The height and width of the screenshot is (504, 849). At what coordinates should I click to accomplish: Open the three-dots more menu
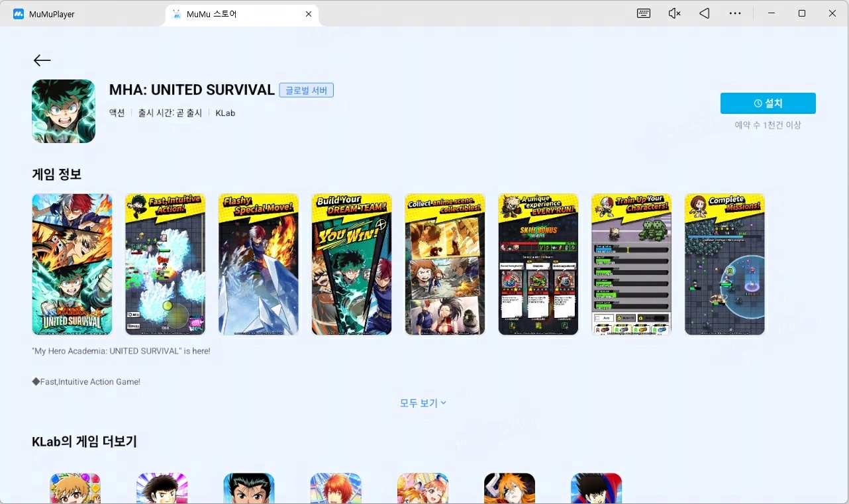[735, 13]
